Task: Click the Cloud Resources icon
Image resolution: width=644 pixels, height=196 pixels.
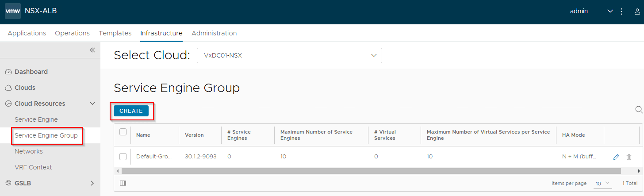Action: [x=8, y=104]
